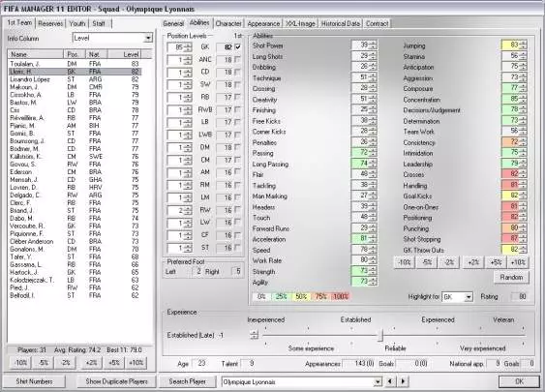Click the Shot Stopping value spinner
The width and height of the screenshot is (545, 392).
[x=523, y=239]
